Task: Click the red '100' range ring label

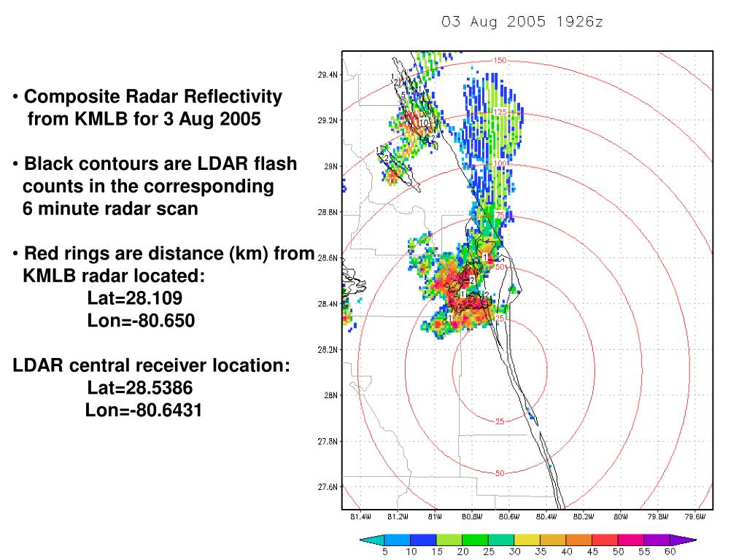Action: coord(500,164)
